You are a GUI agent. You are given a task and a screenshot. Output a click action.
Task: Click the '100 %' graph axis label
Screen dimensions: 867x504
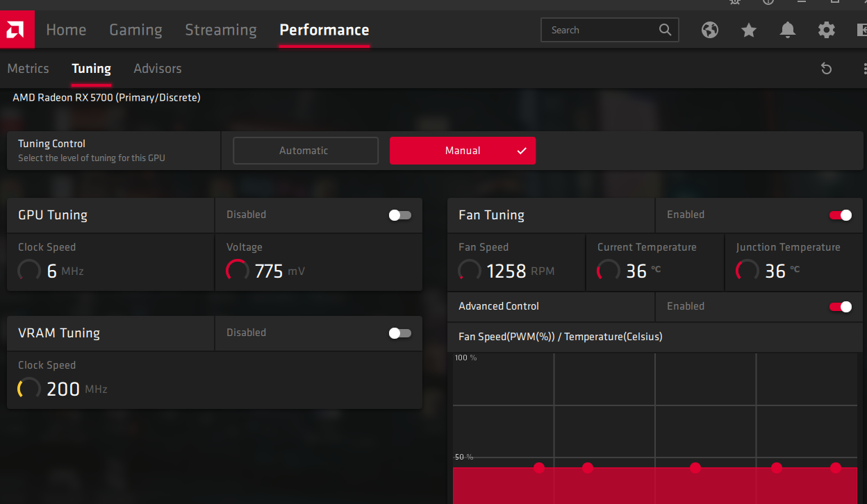pos(465,358)
